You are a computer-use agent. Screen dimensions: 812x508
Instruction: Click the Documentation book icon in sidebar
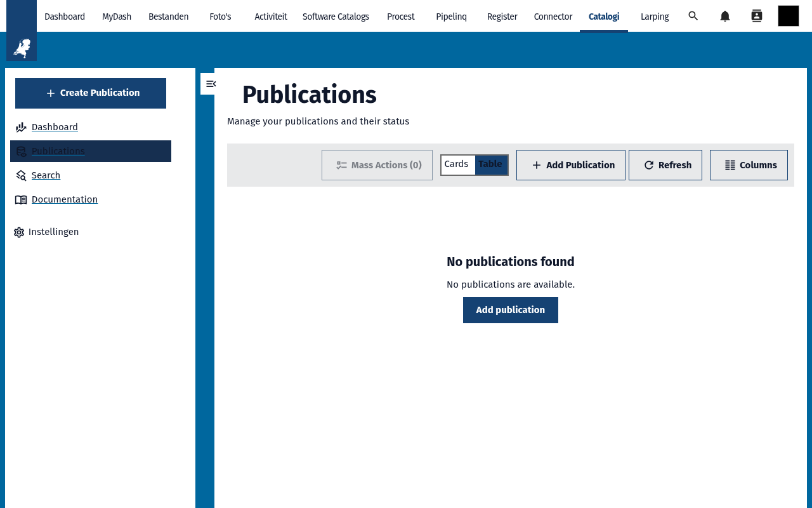(x=21, y=199)
